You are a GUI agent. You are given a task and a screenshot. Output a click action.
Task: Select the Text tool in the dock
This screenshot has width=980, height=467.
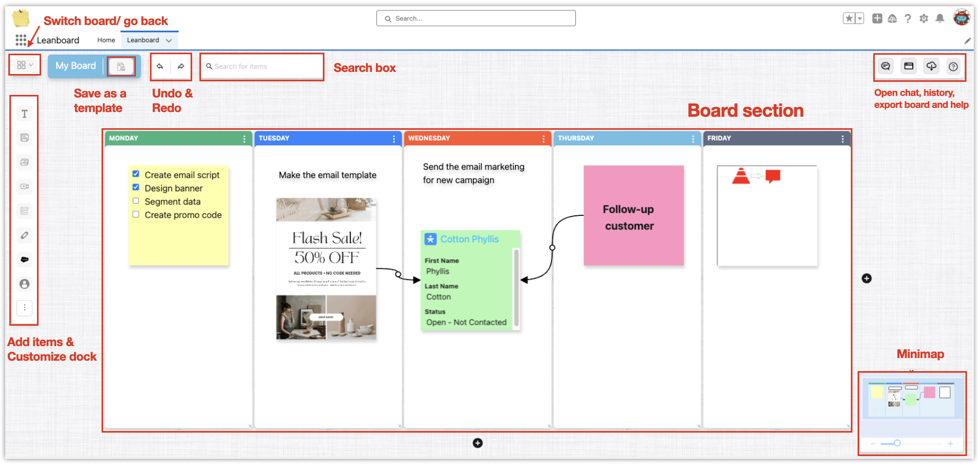(x=24, y=114)
